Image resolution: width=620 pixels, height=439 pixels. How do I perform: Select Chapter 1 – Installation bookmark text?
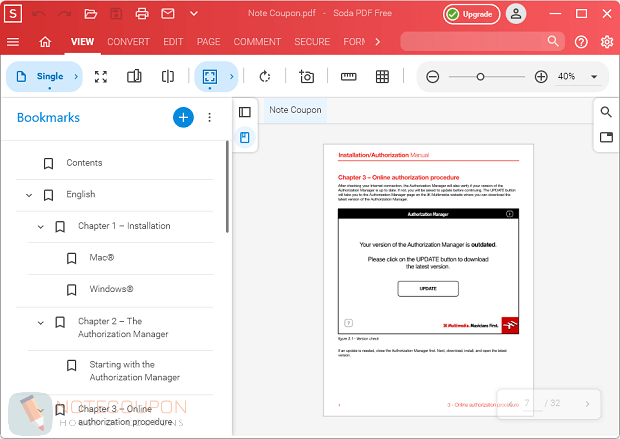pyautogui.click(x=124, y=226)
